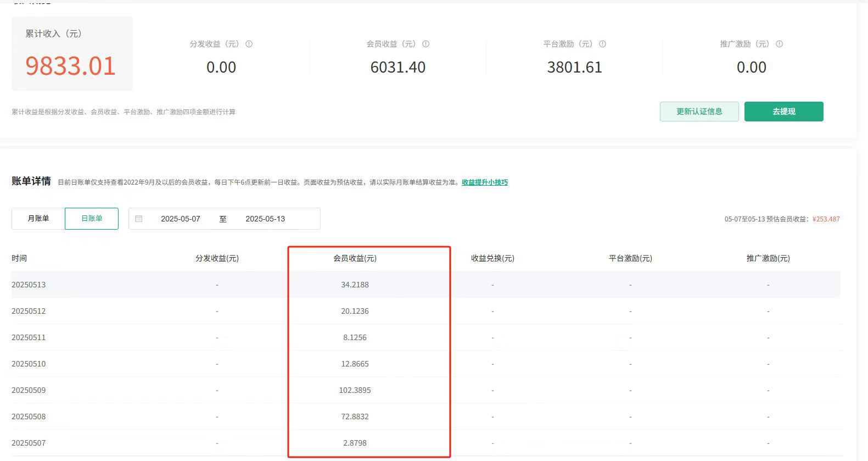Click the 平台激励(元) column header
Screen dimensions: 868x461
click(x=630, y=258)
